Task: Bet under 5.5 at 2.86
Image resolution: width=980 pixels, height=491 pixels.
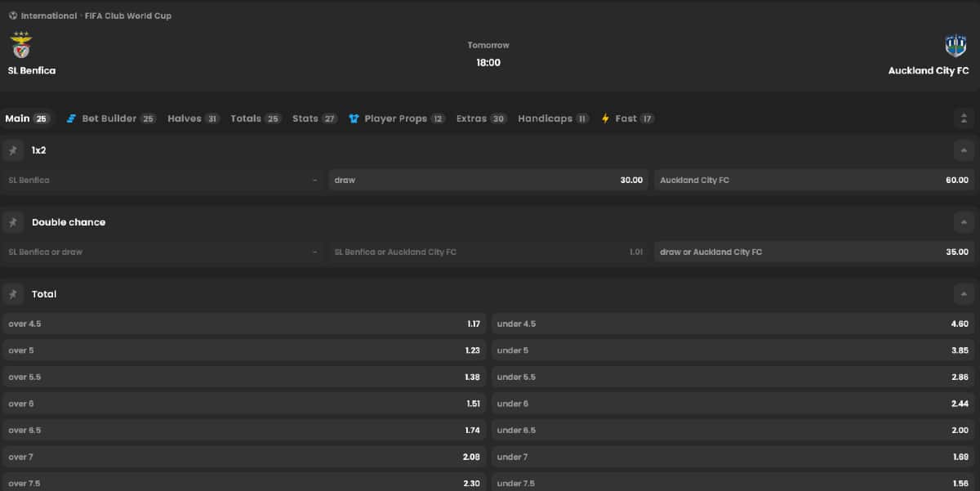Action: click(x=733, y=377)
